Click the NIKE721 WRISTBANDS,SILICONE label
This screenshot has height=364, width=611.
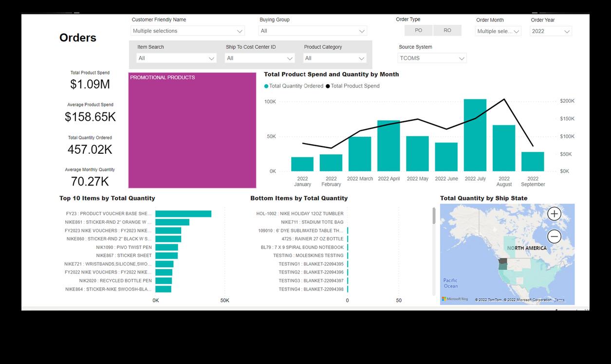[x=108, y=264]
